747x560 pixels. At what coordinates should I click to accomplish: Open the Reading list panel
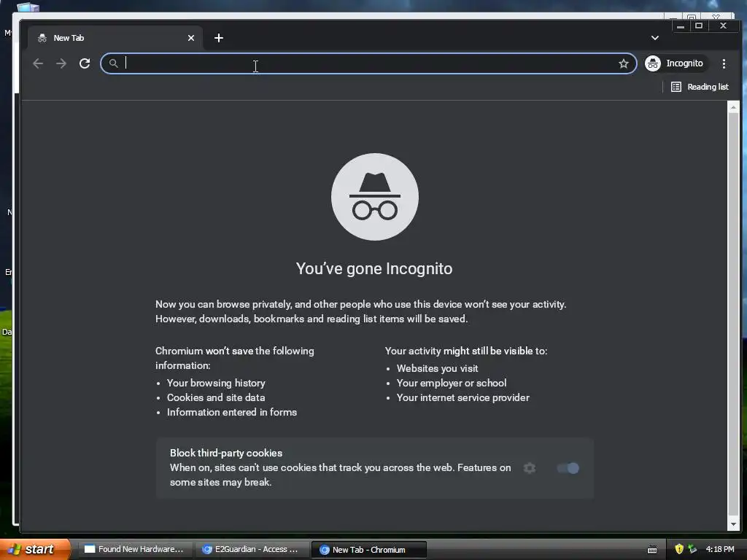click(700, 87)
